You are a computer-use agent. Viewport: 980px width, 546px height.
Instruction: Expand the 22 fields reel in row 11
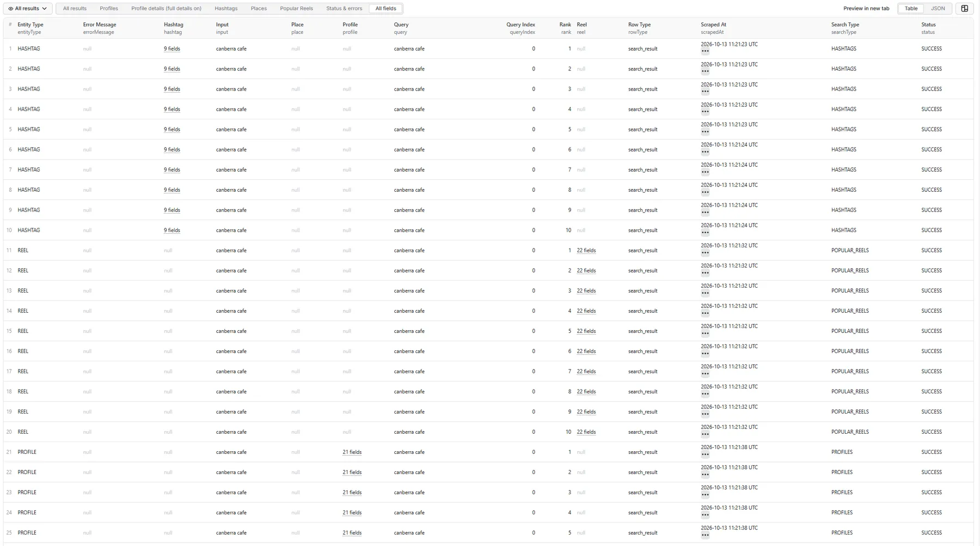[586, 251]
